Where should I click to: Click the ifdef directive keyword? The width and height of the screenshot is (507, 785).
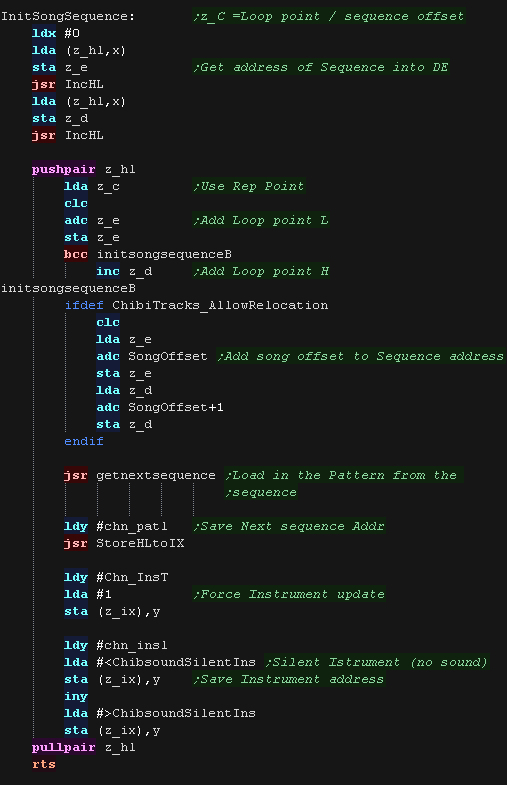(x=84, y=305)
